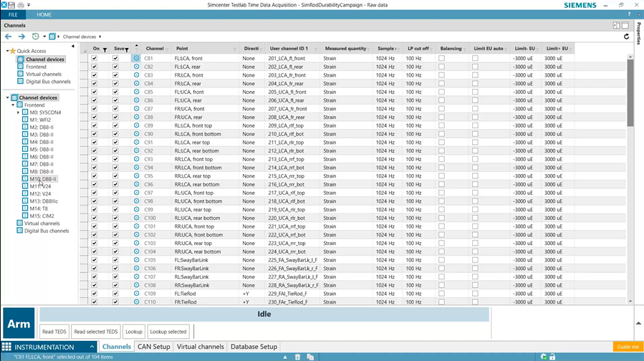Click the Guide me button
The image size is (644, 361).
[628, 347]
